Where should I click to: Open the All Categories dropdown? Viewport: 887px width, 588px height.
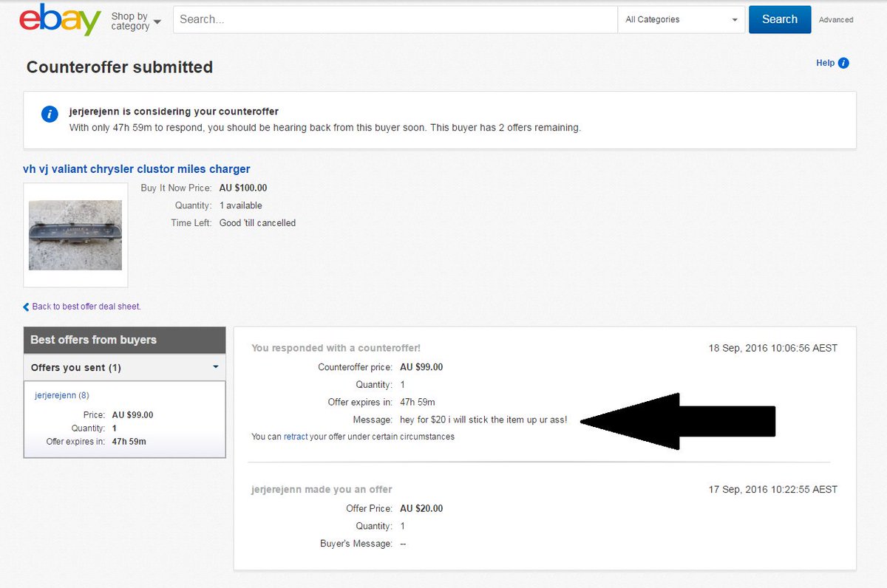681,19
